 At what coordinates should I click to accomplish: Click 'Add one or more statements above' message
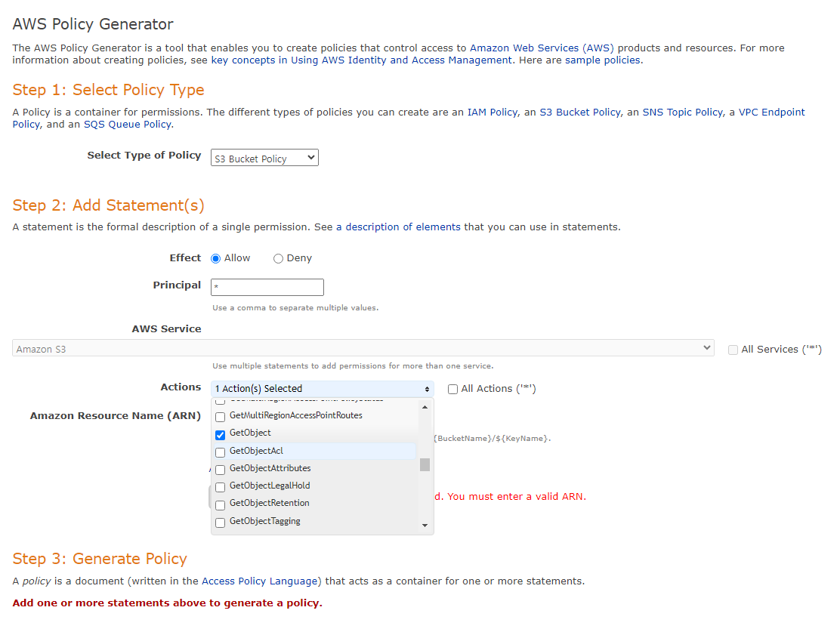pyautogui.click(x=167, y=603)
